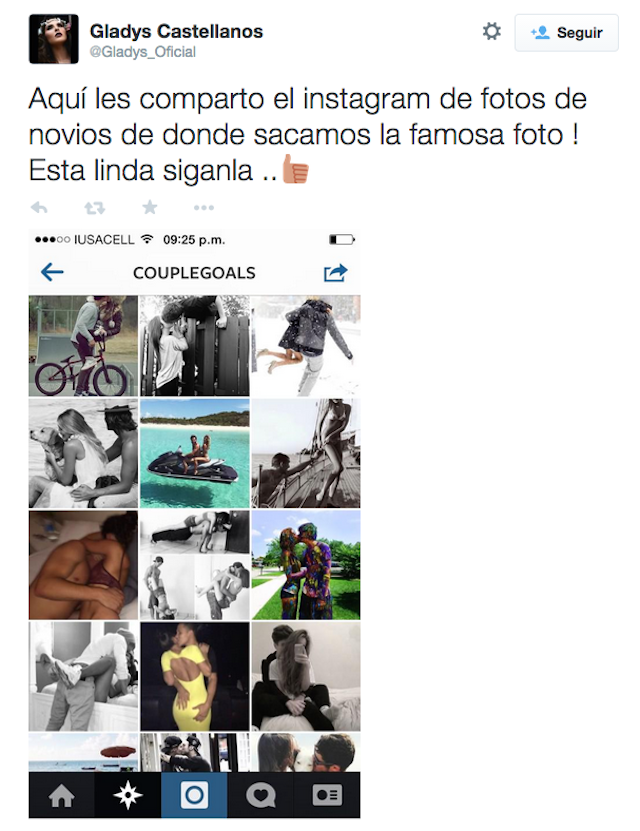Open the Instagram profile card tab
The width and height of the screenshot is (640, 831).
click(327, 795)
